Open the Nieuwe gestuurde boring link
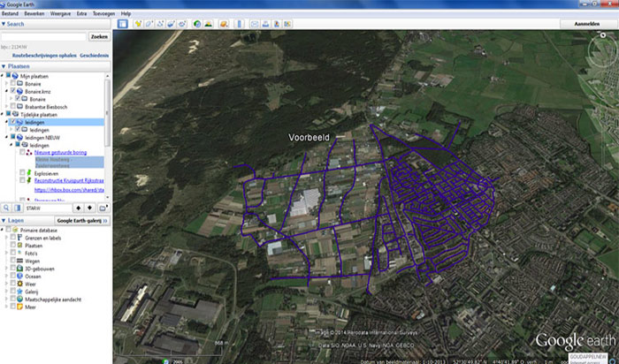The width and height of the screenshot is (619, 364). [60, 152]
